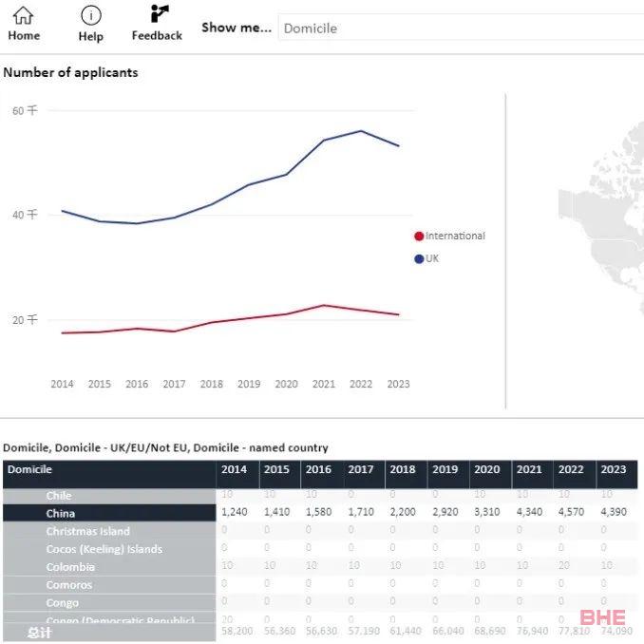Click the UK legend label
The height and width of the screenshot is (644, 644).
[432, 259]
